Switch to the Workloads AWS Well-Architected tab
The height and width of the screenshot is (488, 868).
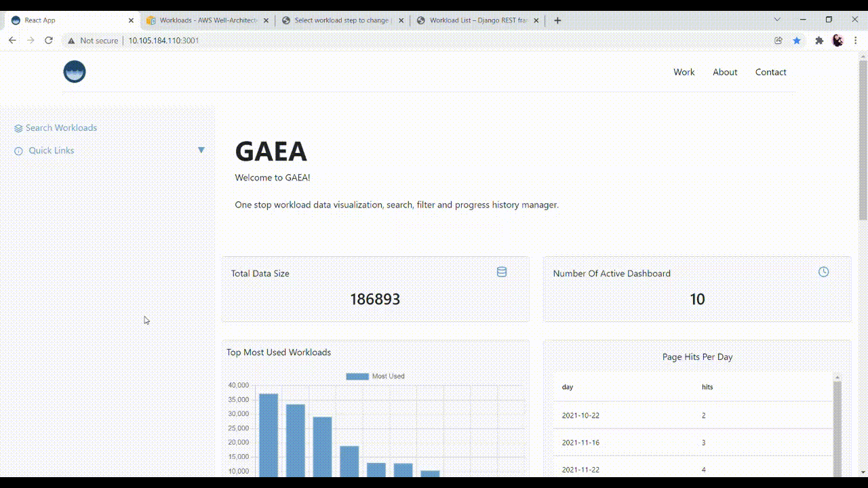(x=207, y=20)
